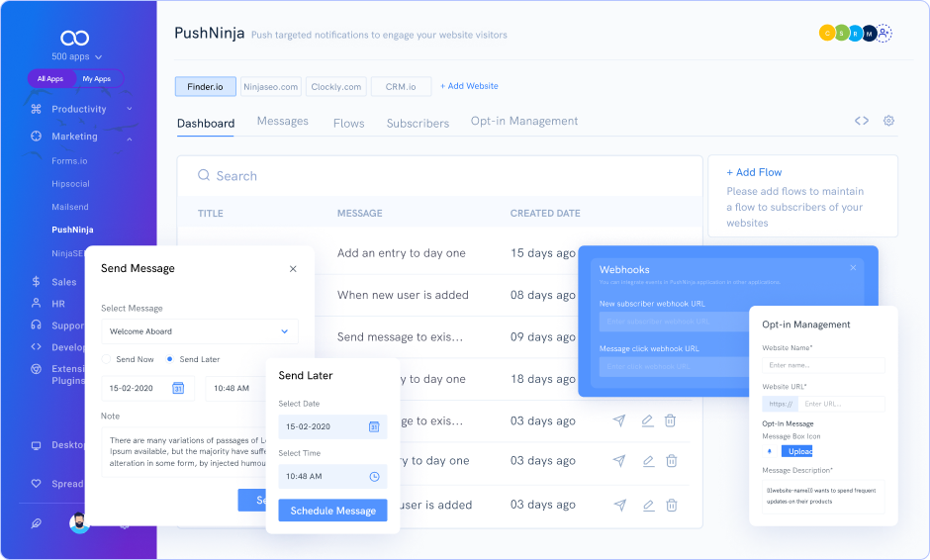Click the delete trash icon in last row
The height and width of the screenshot is (560, 930).
671,505
